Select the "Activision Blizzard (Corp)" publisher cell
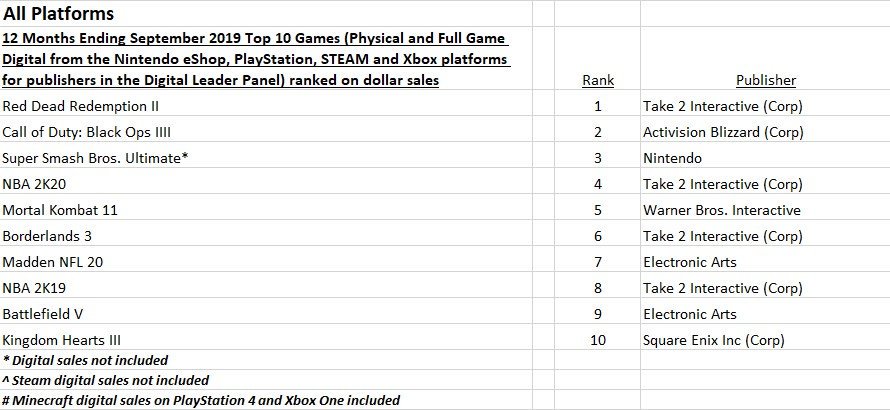Image resolution: width=890 pixels, height=410 pixels. [725, 132]
